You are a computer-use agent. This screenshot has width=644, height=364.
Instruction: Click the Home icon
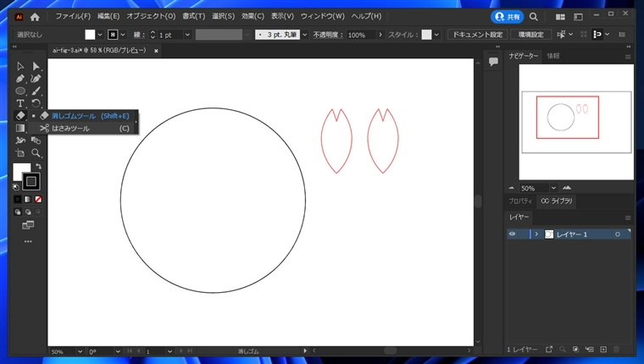click(x=35, y=17)
